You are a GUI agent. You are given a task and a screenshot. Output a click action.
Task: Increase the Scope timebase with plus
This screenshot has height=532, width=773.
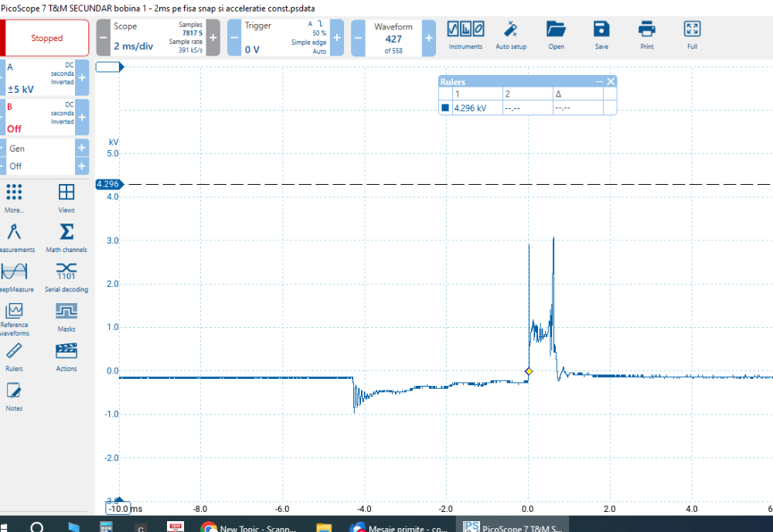point(213,38)
